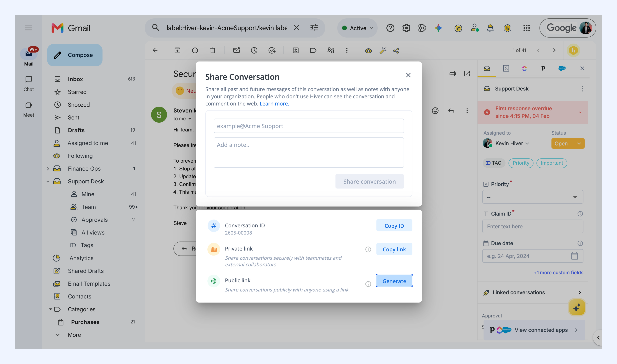Click the Claim ID text field

point(533,226)
